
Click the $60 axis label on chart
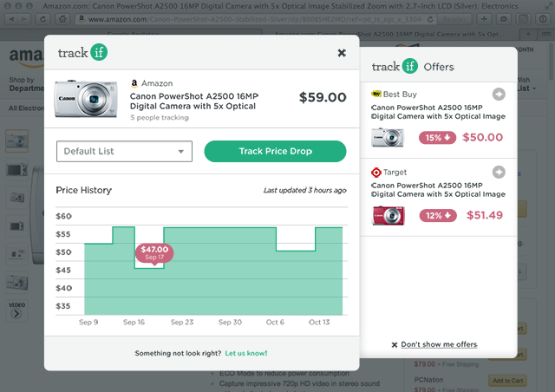63,216
